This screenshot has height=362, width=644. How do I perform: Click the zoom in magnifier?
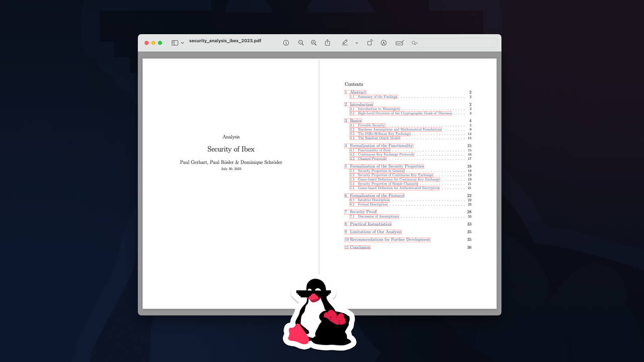[x=313, y=43]
